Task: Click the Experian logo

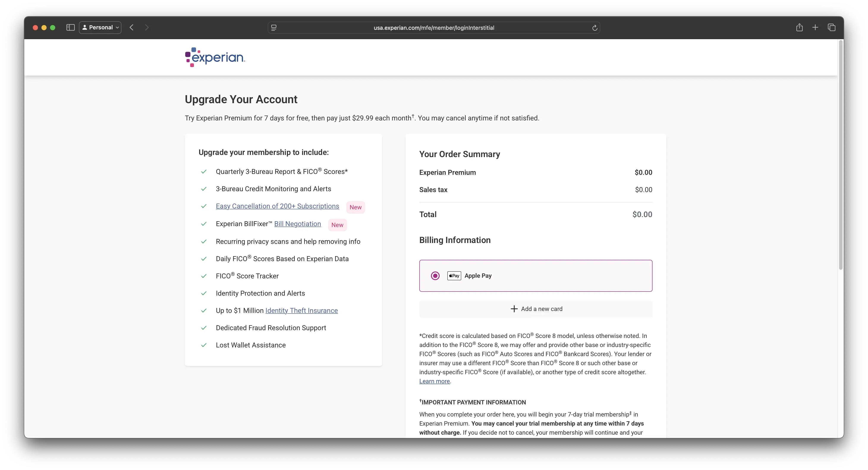Action: coord(215,57)
